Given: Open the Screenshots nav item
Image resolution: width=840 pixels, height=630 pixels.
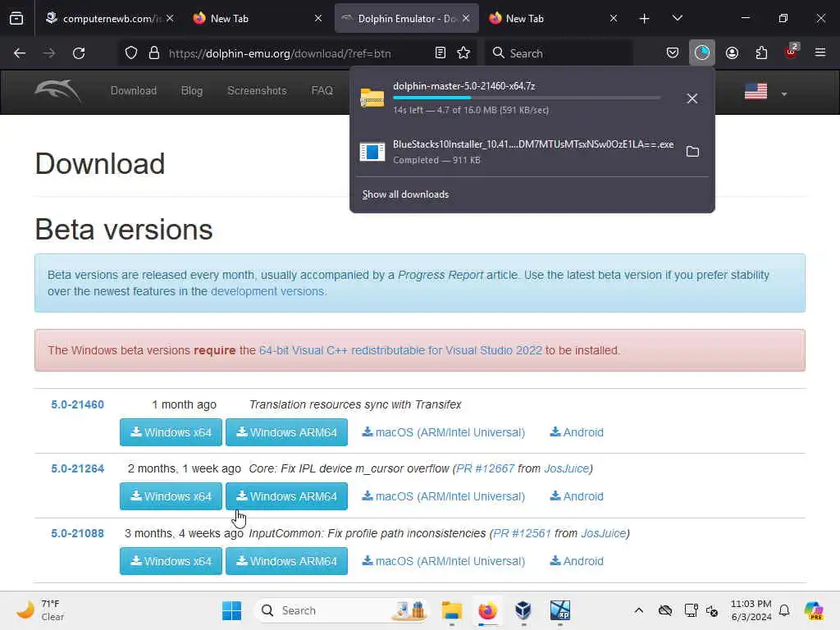Looking at the screenshot, I should click(257, 90).
